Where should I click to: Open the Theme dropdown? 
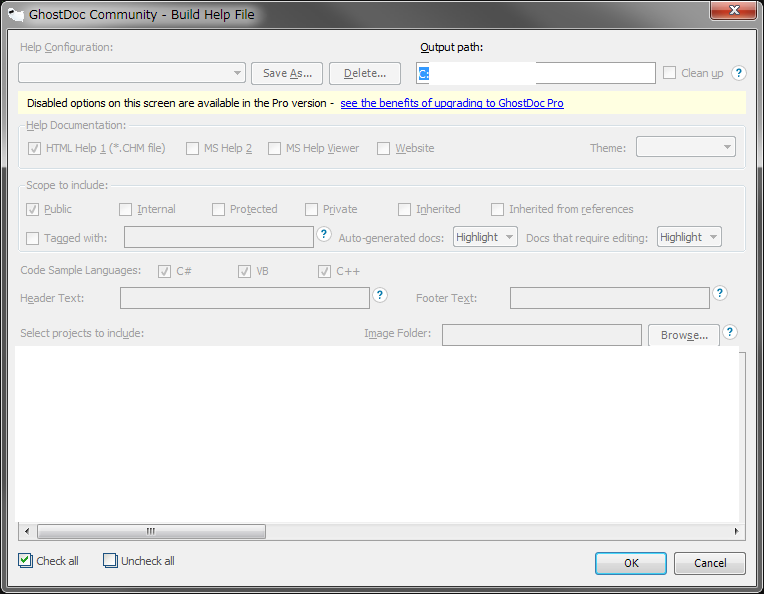(686, 147)
